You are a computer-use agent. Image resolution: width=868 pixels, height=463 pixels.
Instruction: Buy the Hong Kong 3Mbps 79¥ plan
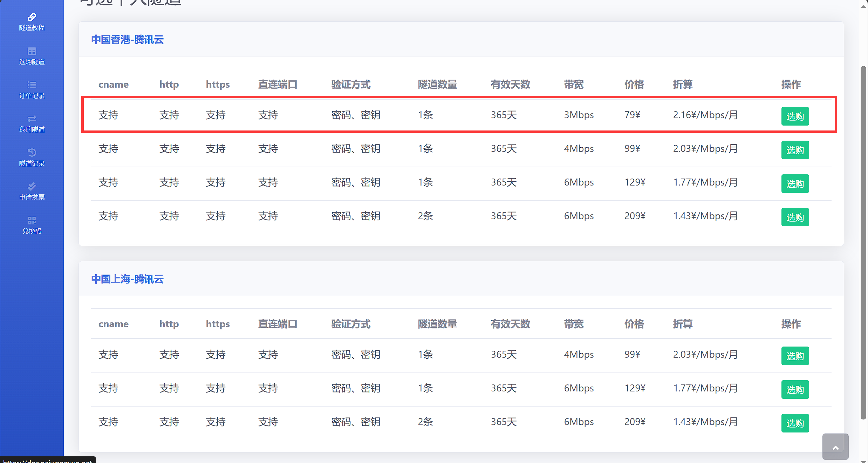click(x=795, y=116)
